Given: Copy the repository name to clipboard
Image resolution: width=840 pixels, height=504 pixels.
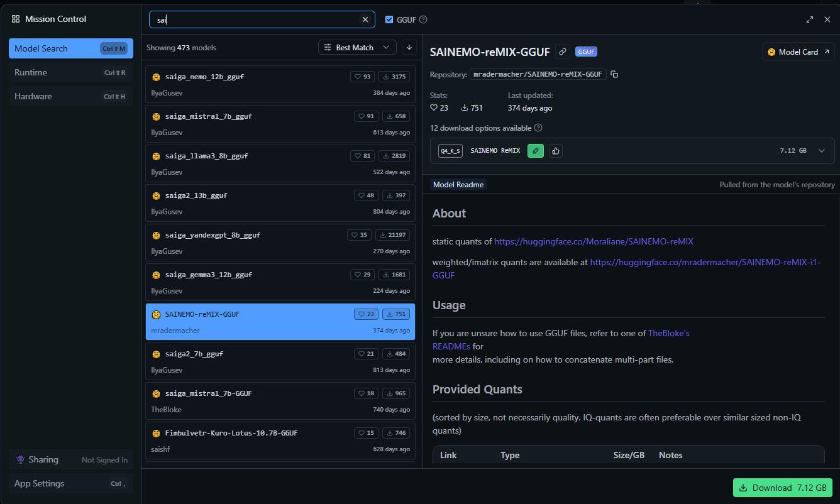Looking at the screenshot, I should (x=614, y=74).
